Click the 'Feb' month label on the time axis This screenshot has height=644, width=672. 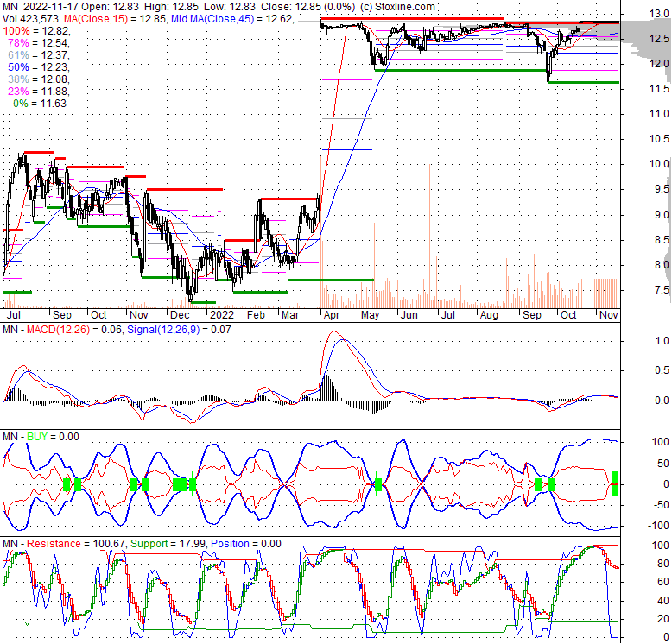256,315
